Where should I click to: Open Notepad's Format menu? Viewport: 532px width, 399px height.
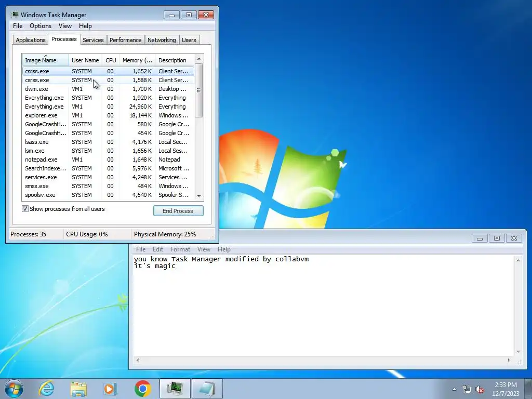coord(180,249)
